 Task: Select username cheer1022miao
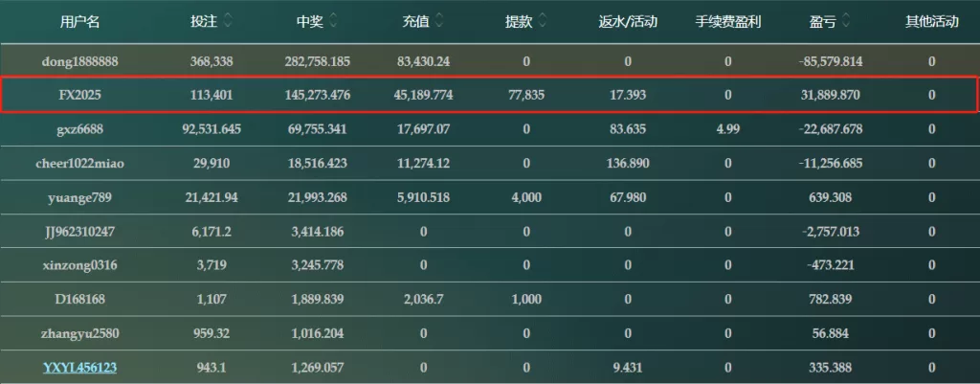click(80, 163)
